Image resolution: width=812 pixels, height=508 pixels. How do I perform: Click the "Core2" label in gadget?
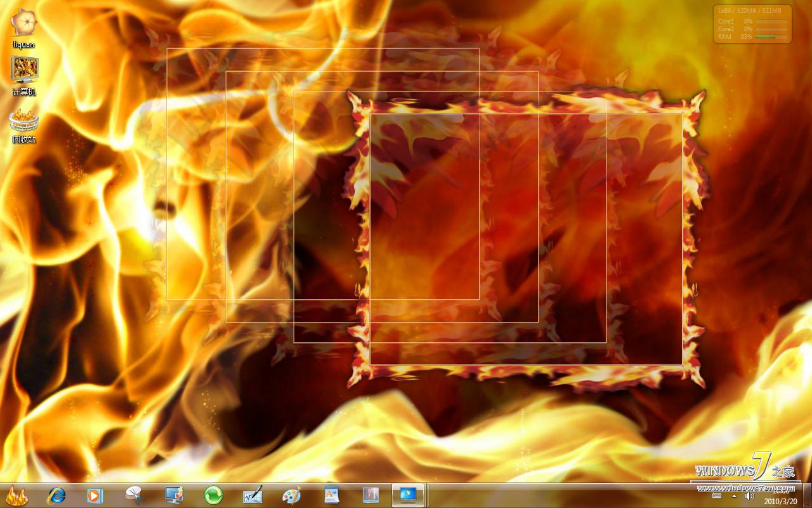pyautogui.click(x=726, y=29)
